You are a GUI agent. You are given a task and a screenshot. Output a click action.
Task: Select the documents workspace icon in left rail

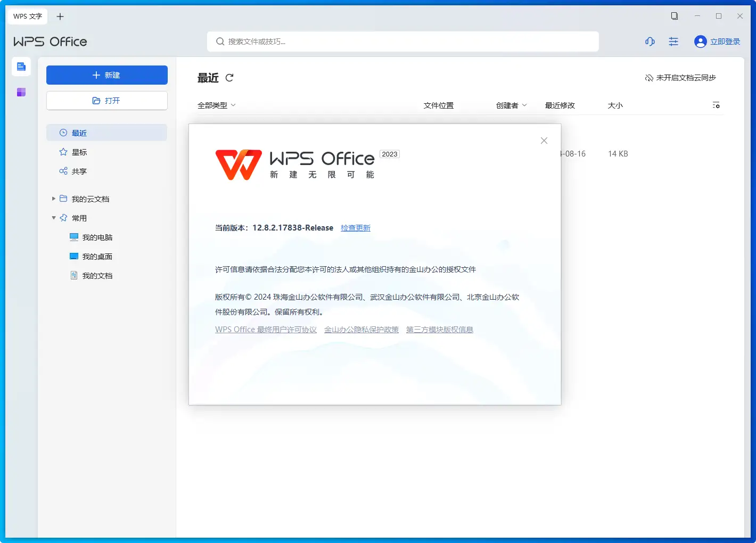(21, 67)
